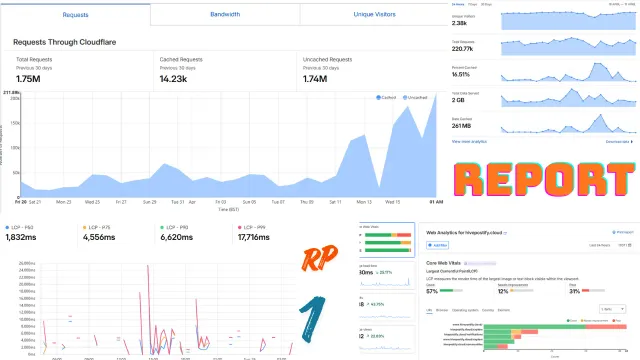
Task: Click the info icon beside Core Web Vitals
Action: click(x=466, y=263)
